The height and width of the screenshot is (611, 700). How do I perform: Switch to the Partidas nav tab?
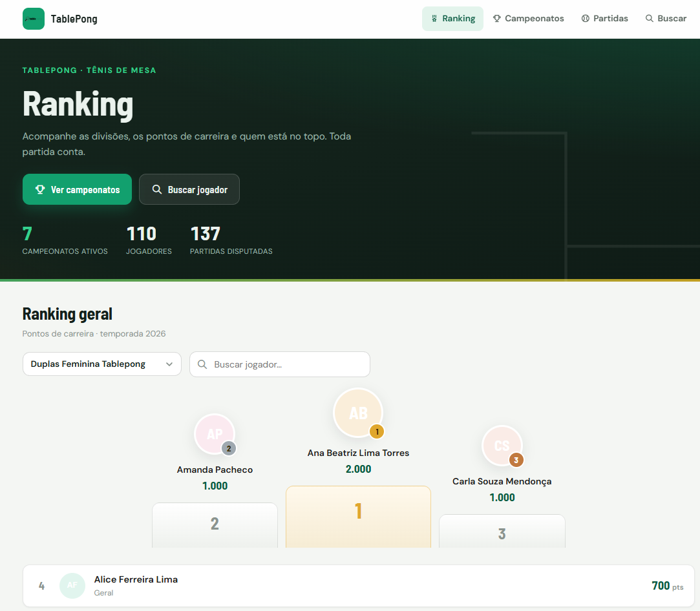605,19
